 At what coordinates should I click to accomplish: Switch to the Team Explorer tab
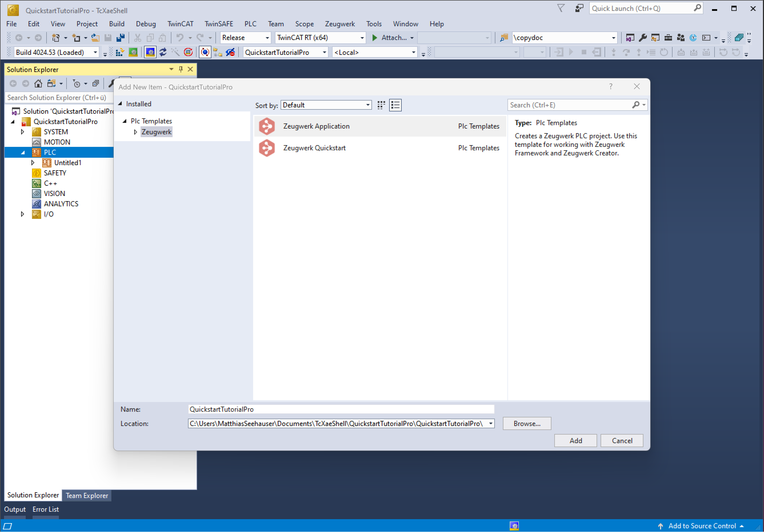click(87, 495)
